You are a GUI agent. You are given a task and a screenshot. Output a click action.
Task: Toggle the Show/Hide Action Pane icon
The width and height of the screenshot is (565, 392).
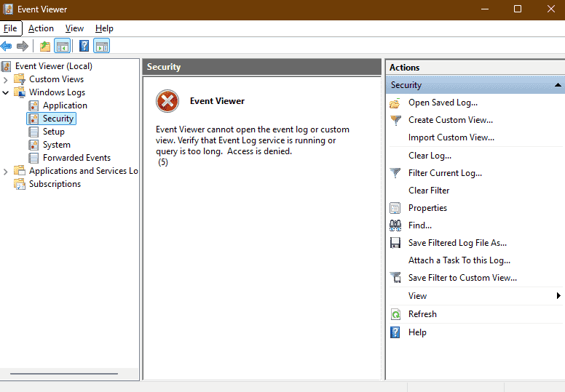(x=102, y=46)
